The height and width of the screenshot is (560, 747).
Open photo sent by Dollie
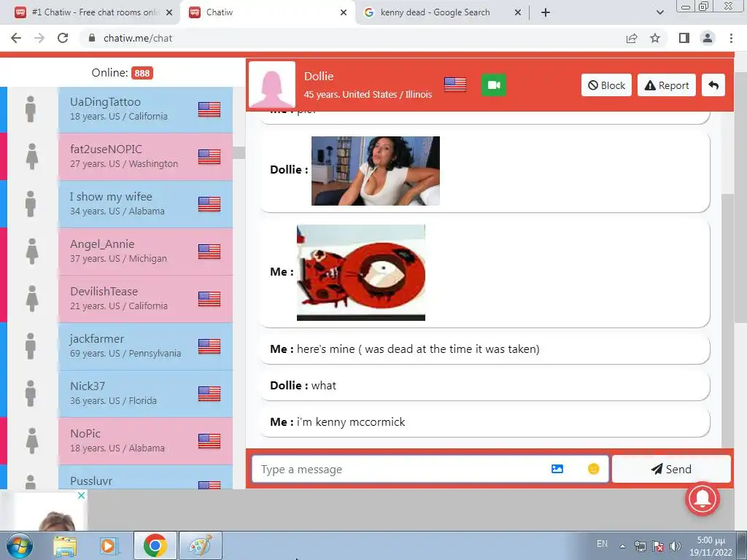click(x=376, y=171)
